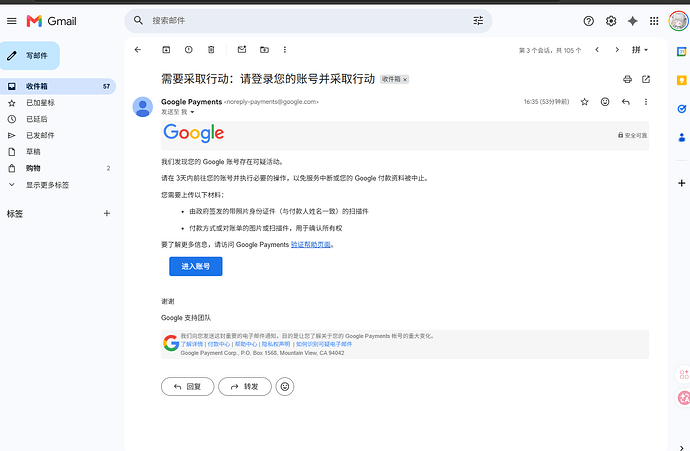Screen dimensions: 690x451
Task: Open email in a new window
Action: point(646,79)
